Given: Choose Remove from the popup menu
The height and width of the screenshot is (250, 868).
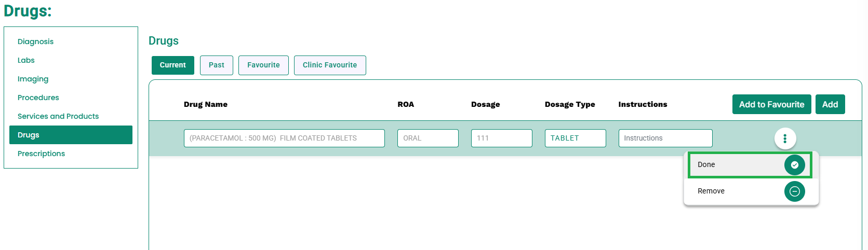Looking at the screenshot, I should [751, 191].
